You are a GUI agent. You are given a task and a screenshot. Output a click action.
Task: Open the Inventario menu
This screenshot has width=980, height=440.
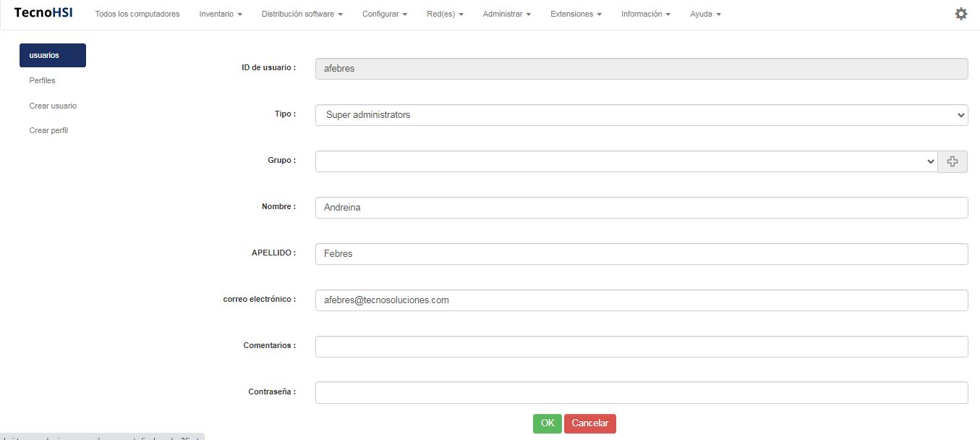221,14
